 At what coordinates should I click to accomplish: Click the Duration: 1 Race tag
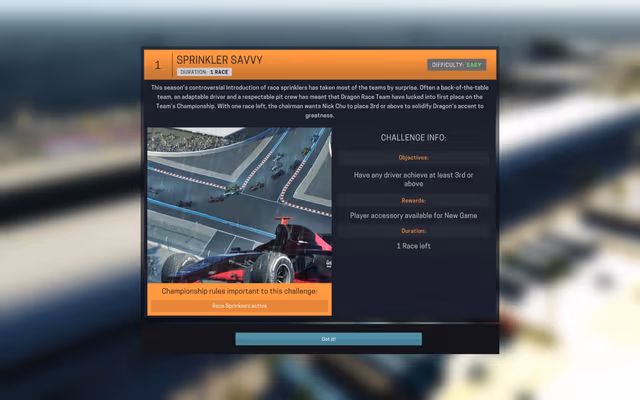point(206,72)
